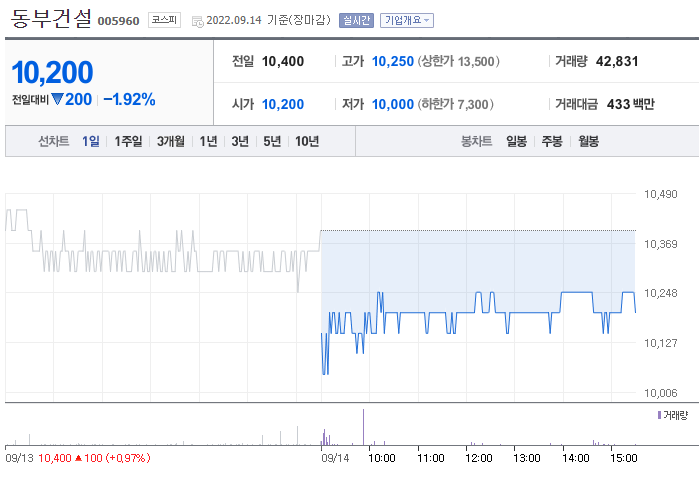Click the stock name 동부건설

click(51, 19)
